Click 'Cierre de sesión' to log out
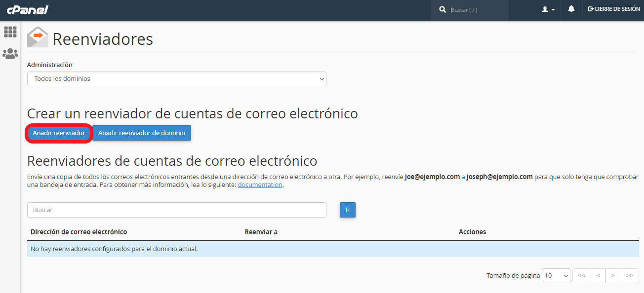This screenshot has height=293, width=644. [613, 9]
